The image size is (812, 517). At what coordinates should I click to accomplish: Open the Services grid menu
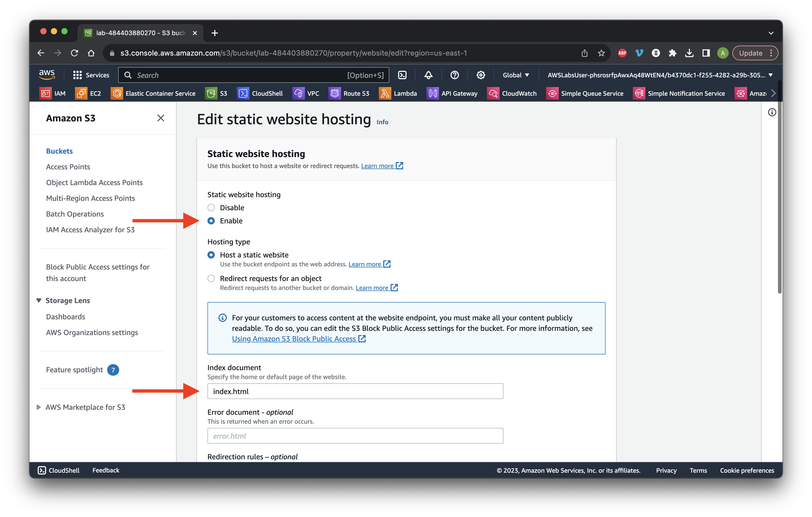pos(91,75)
